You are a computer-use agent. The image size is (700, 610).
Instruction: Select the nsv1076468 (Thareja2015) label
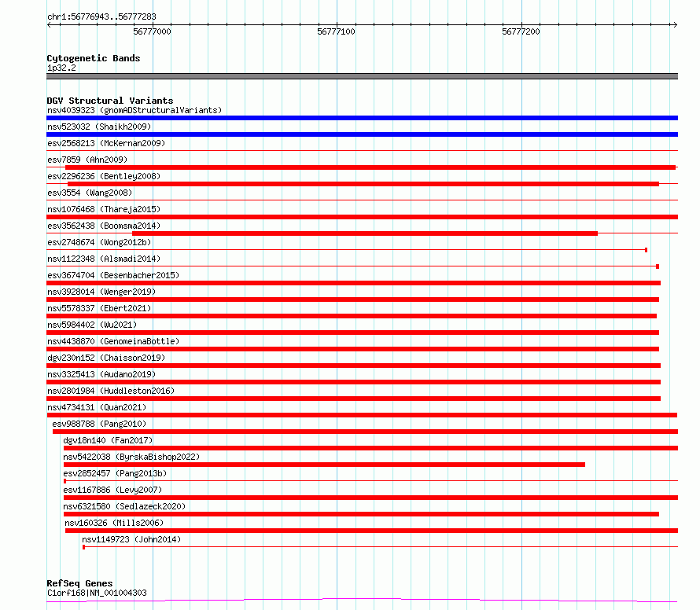[104, 209]
